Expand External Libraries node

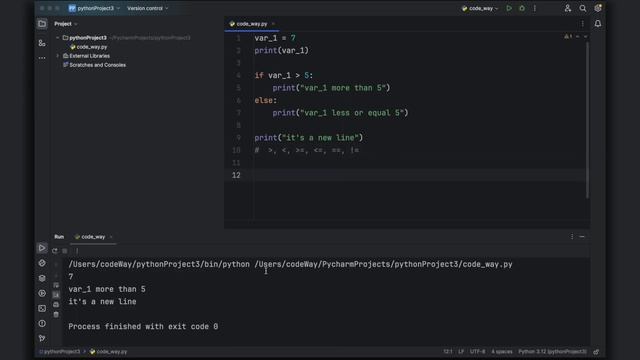(58, 56)
